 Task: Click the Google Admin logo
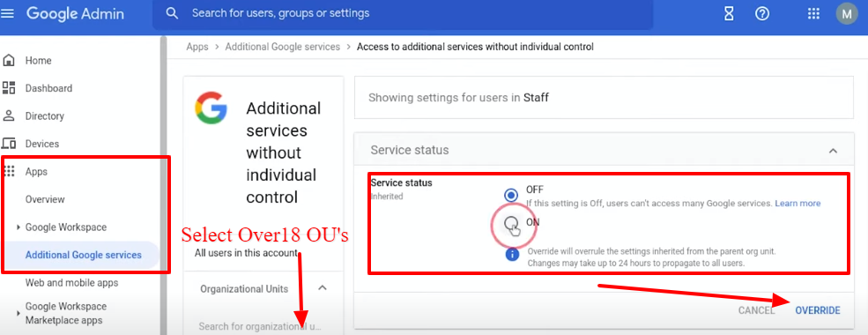75,13
